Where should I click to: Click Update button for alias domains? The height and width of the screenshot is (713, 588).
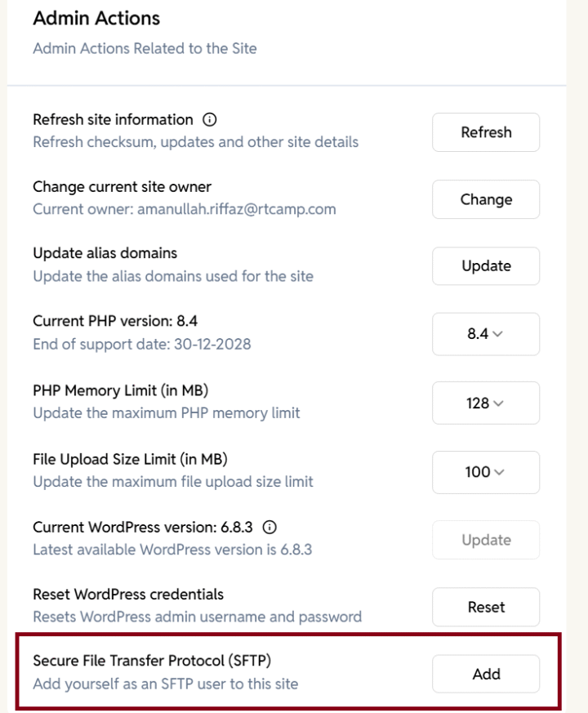[486, 266]
